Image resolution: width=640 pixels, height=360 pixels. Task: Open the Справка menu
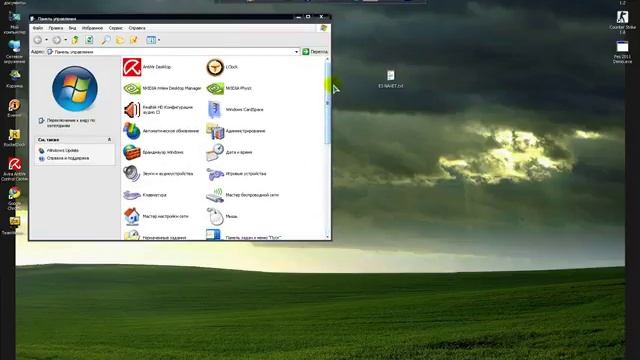point(137,28)
